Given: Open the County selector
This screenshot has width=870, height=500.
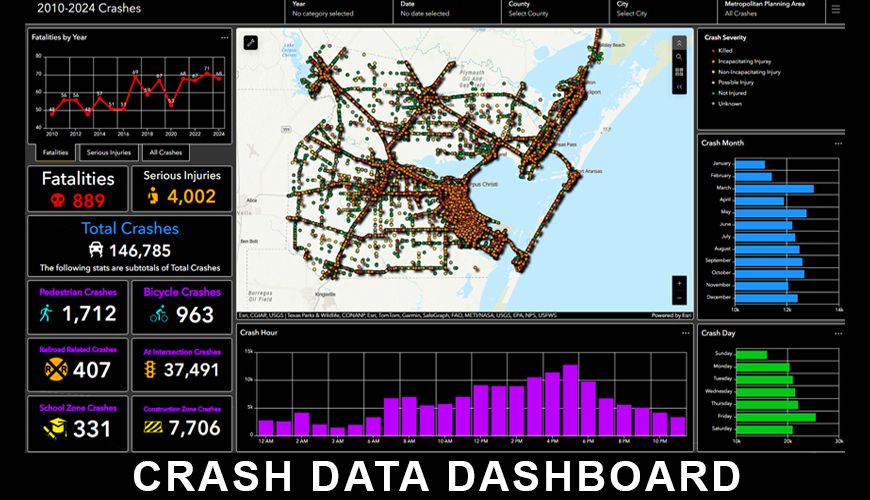Looking at the screenshot, I should coord(555,9).
